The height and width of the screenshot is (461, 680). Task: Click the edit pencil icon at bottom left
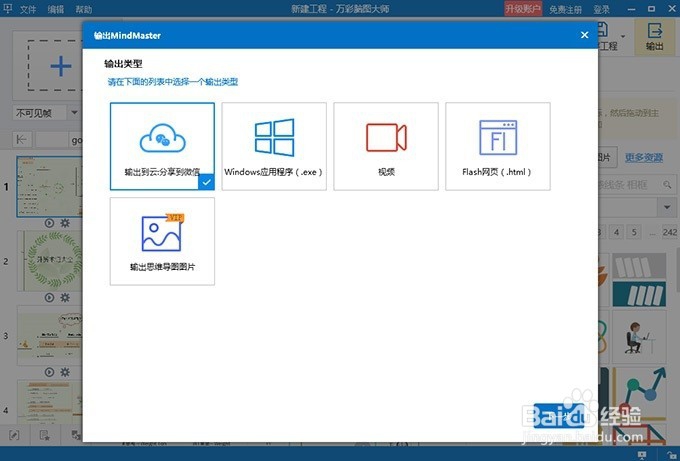click(x=14, y=435)
